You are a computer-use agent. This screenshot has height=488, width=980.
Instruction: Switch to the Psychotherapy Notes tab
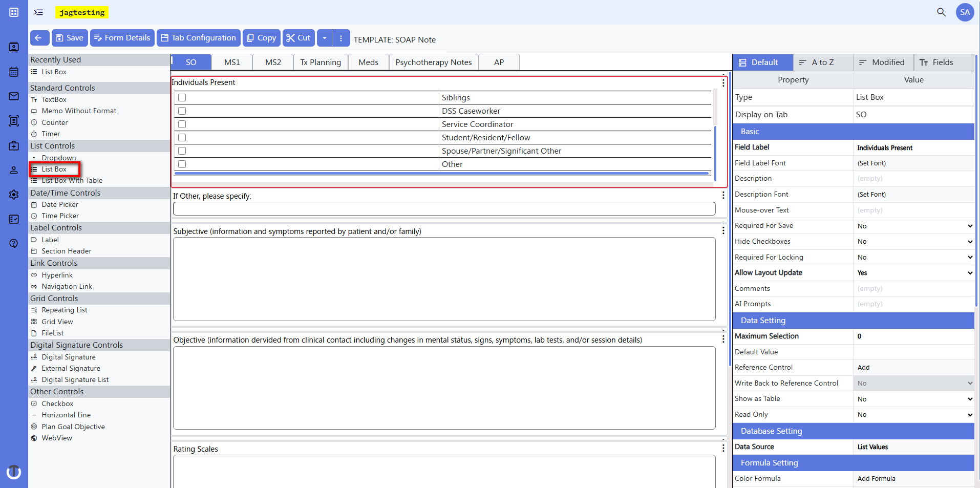[x=434, y=62]
